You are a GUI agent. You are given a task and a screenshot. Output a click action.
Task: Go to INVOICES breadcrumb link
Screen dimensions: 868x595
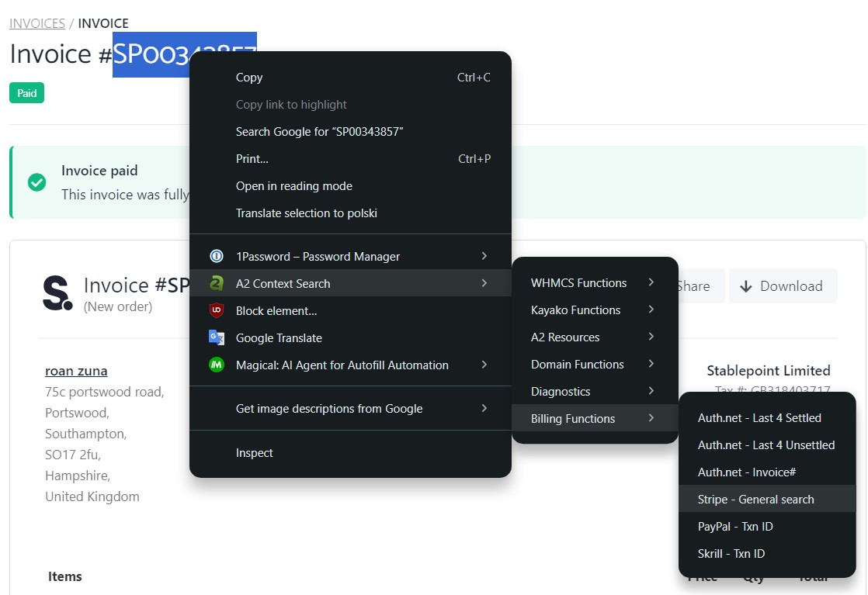(x=37, y=23)
